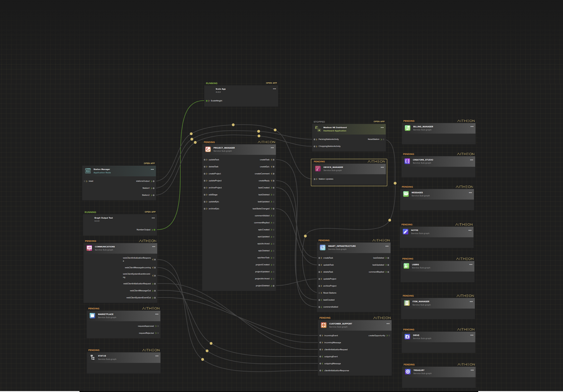
Task: Select the NumberOutput output port
Action: click(154, 230)
